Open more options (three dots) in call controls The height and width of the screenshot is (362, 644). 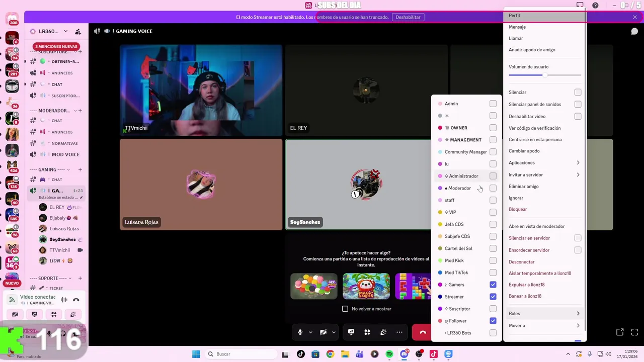[399, 332]
